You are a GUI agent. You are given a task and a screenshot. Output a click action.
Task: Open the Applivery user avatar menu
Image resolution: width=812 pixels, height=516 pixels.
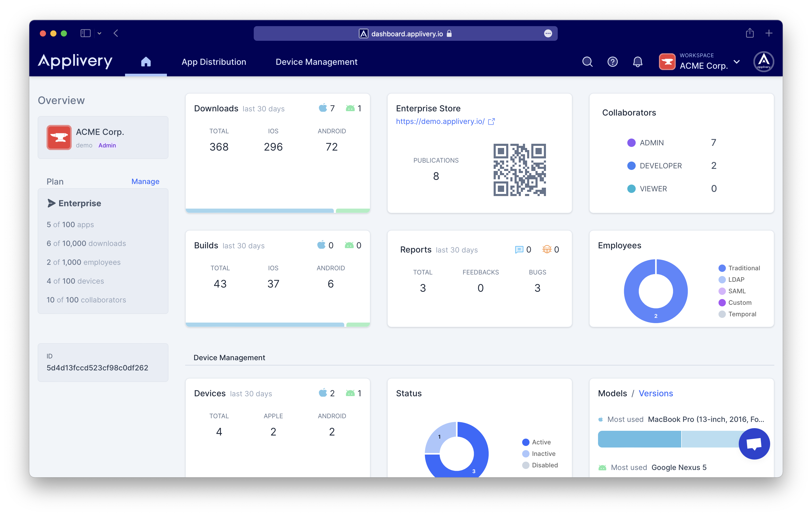point(763,62)
